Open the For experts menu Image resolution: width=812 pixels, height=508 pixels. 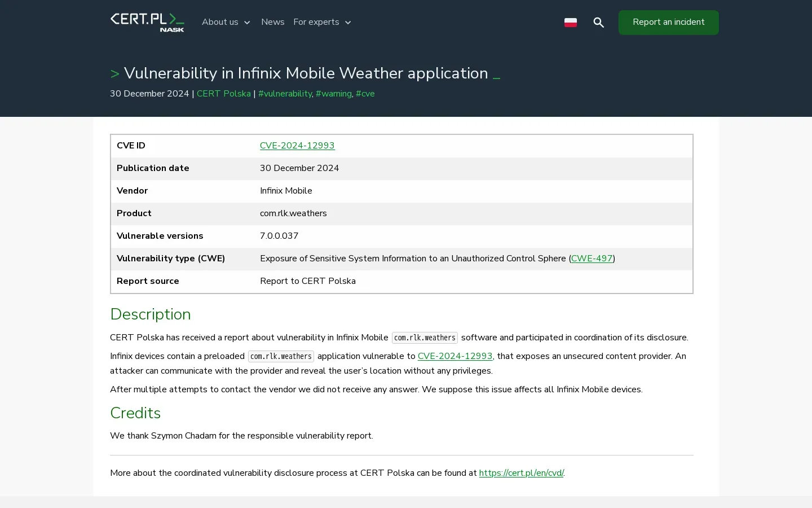316,22
